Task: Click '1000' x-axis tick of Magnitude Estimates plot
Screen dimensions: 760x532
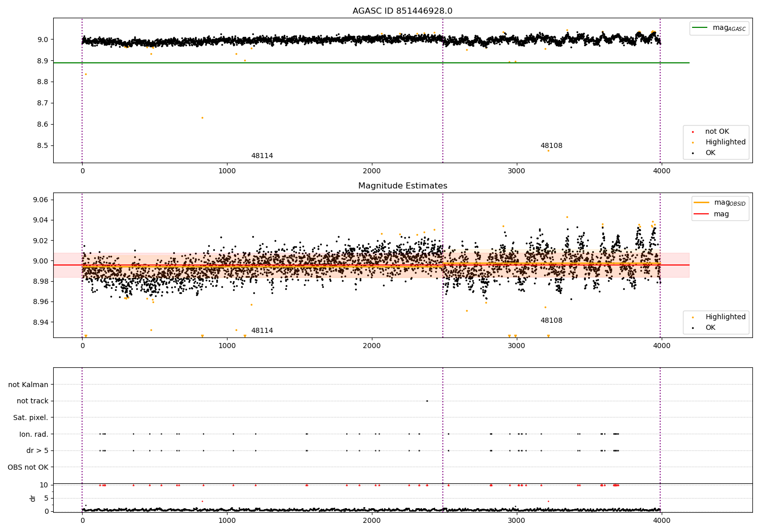Action: 227,346
